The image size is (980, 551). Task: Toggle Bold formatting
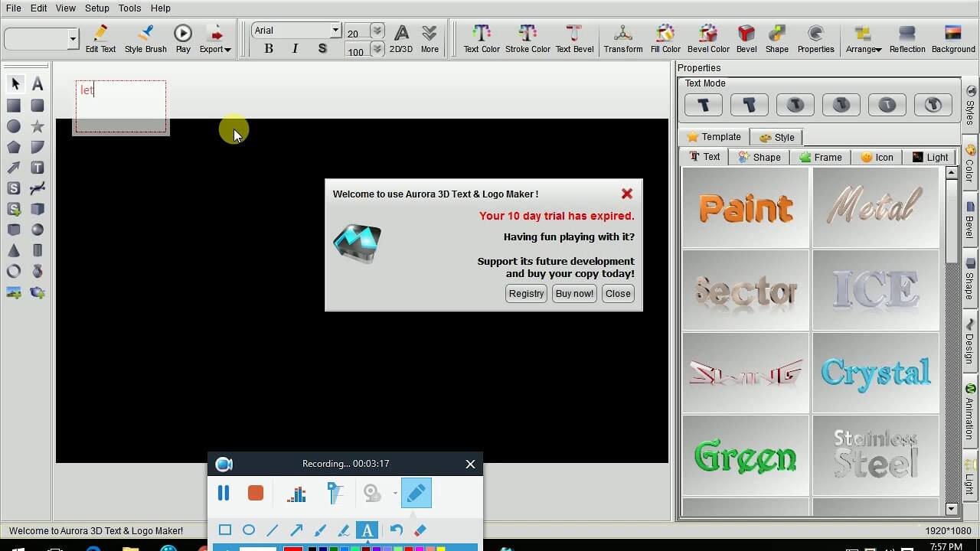tap(269, 48)
